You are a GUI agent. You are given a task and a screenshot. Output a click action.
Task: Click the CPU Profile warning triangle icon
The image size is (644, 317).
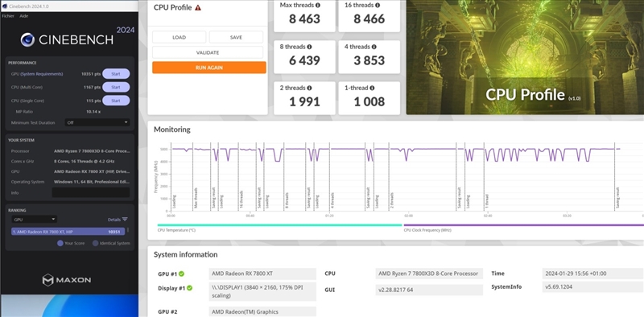198,7
